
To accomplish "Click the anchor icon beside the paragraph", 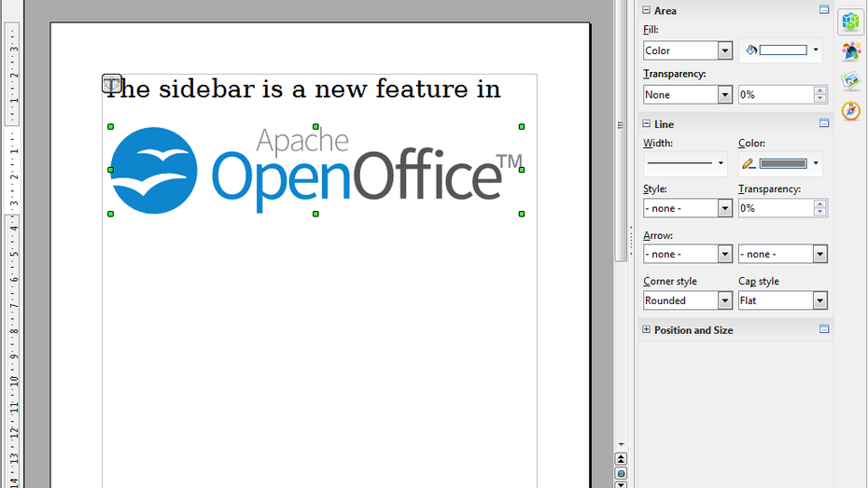I will 112,84.
